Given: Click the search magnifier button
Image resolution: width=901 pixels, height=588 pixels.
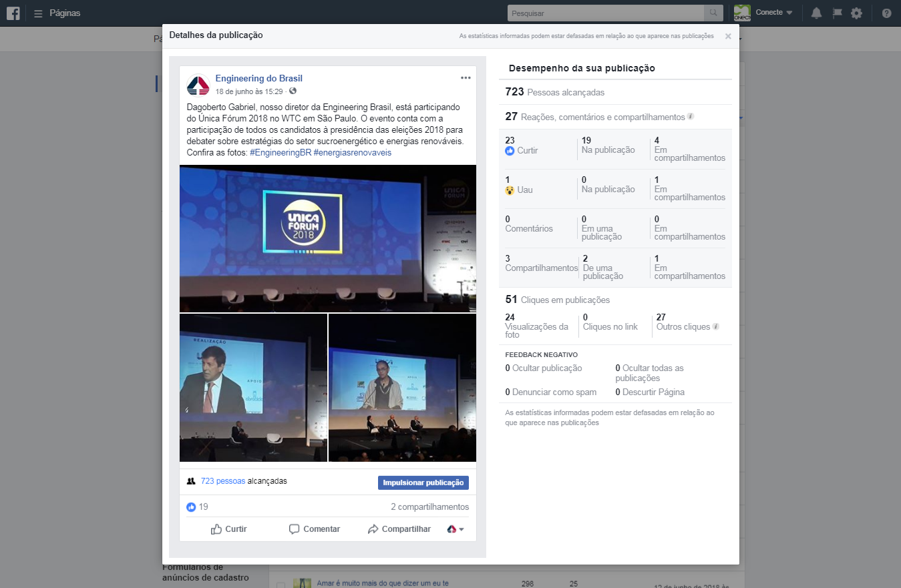Looking at the screenshot, I should [713, 13].
